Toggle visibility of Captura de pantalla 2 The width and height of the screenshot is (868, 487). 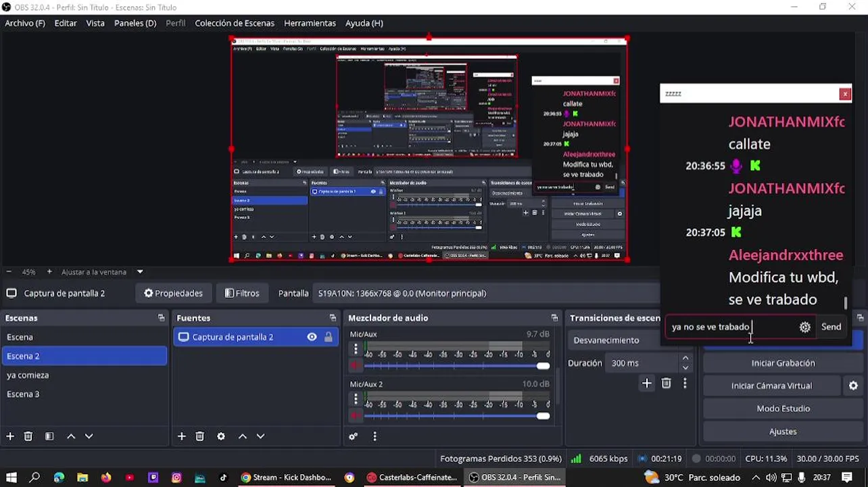(x=312, y=337)
